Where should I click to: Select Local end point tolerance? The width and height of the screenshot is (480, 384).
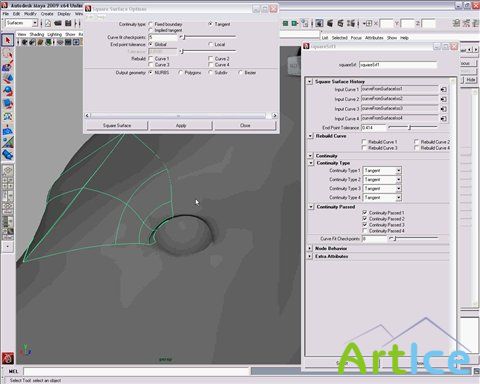(210, 44)
